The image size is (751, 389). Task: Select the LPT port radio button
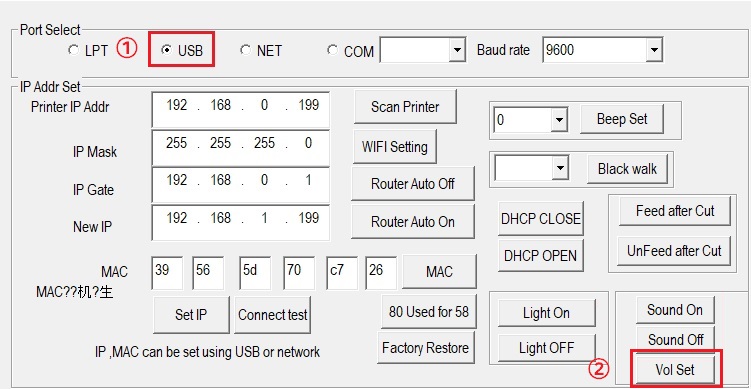click(x=73, y=50)
